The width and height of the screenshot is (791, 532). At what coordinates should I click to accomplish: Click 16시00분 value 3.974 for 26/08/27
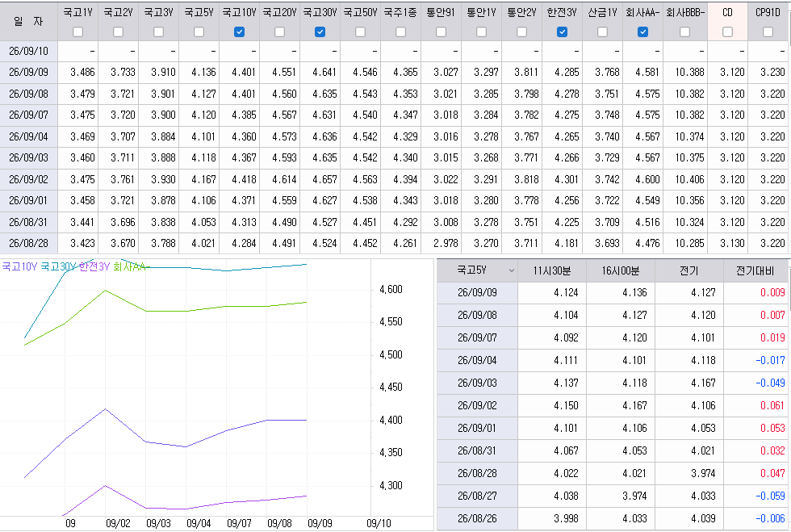634,496
